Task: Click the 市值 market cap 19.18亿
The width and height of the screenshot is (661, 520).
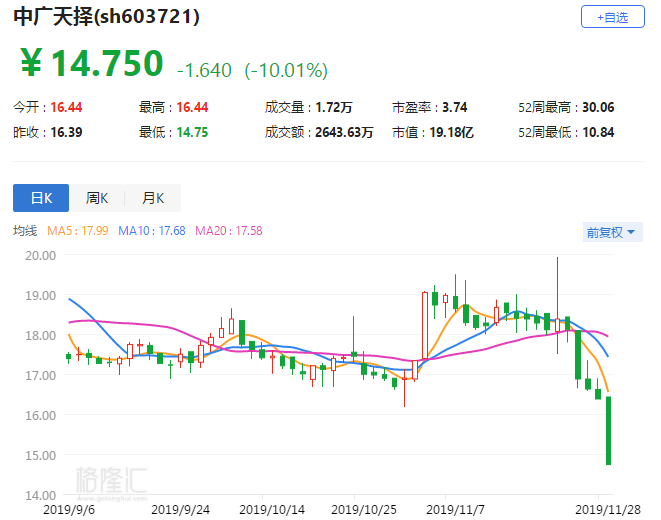Action: [x=451, y=132]
